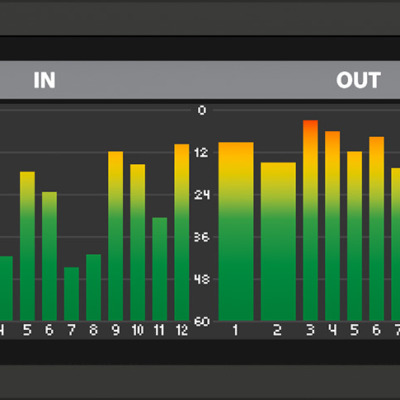Select input channel 5 level meter
Image resolution: width=400 pixels, height=400 pixels.
(27, 246)
